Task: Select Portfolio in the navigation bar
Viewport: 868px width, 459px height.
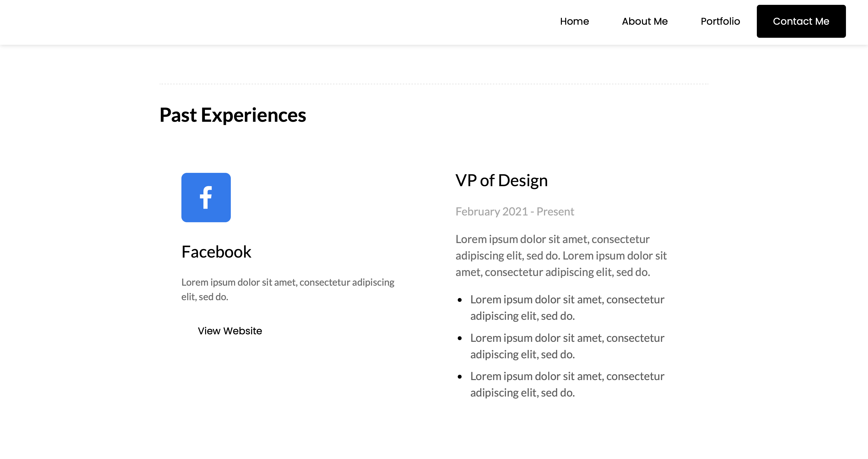Action: 721,21
